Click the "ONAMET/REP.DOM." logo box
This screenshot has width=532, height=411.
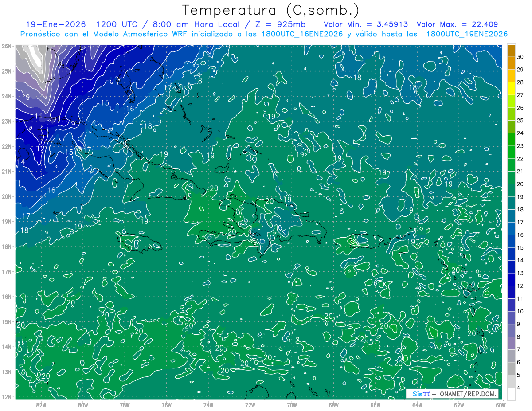click(452, 394)
